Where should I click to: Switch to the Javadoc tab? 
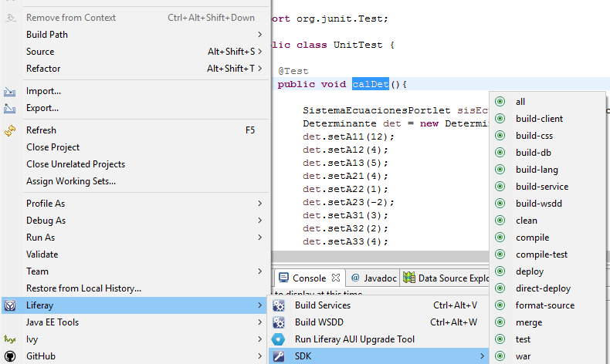[x=373, y=278]
